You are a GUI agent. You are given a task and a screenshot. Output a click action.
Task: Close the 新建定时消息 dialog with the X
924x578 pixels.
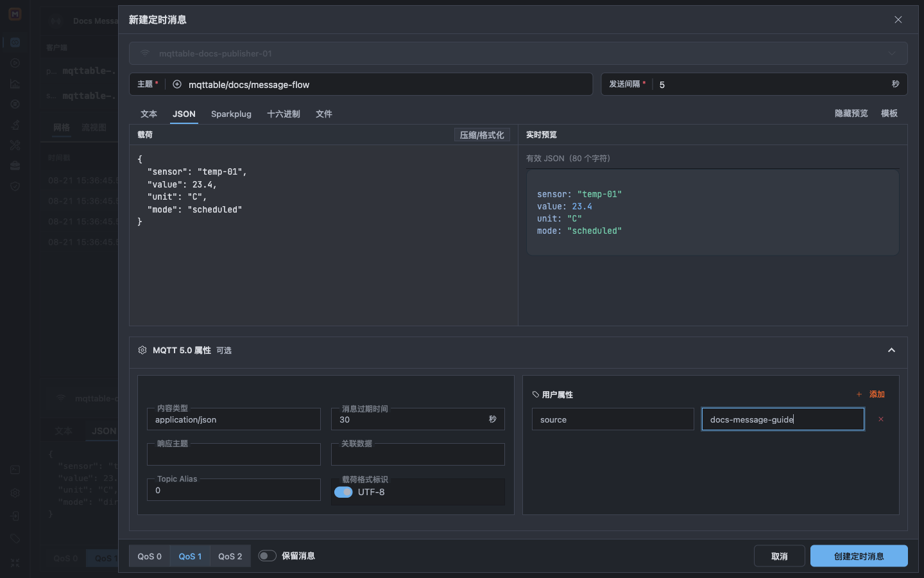tap(898, 20)
